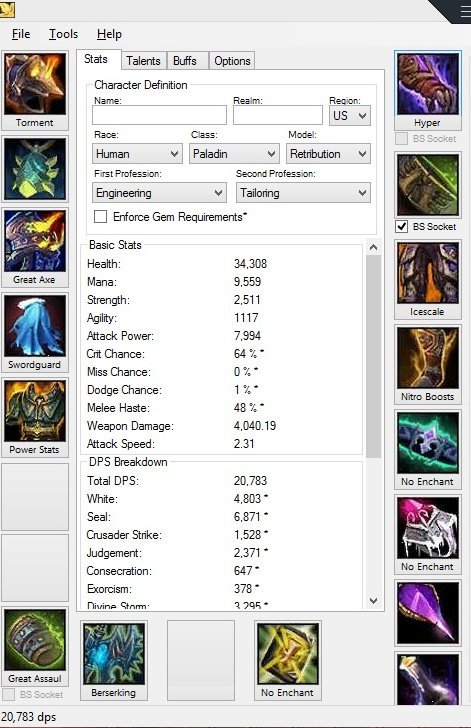This screenshot has width=471, height=728.
Task: Switch to the Talents tab
Action: [143, 61]
